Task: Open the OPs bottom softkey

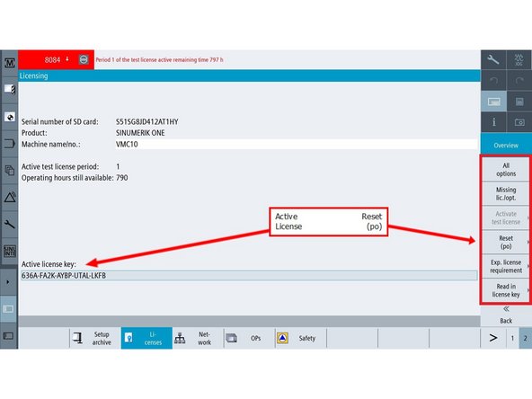Action: coord(250,338)
